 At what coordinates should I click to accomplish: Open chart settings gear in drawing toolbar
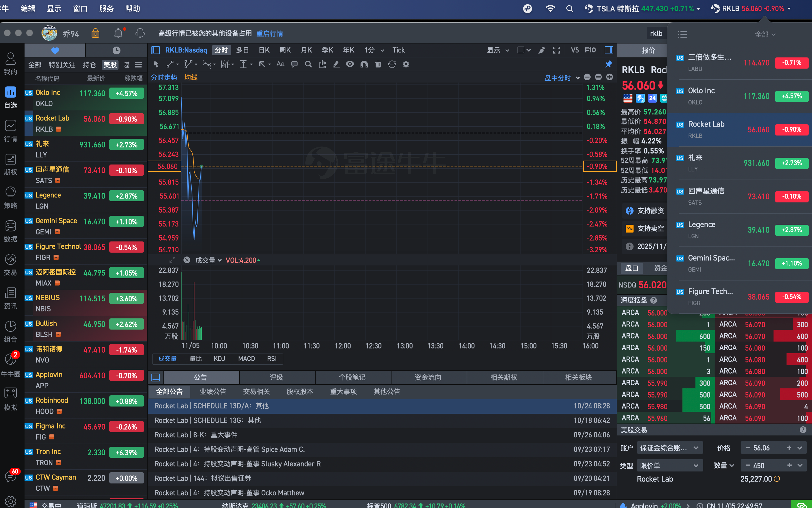(x=406, y=64)
